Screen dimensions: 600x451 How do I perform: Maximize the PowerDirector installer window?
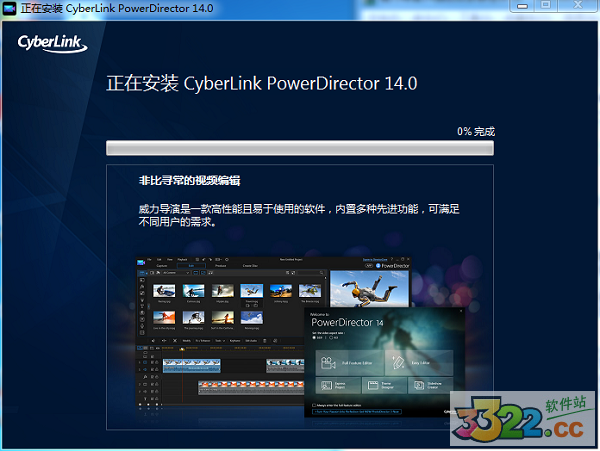pos(546,5)
